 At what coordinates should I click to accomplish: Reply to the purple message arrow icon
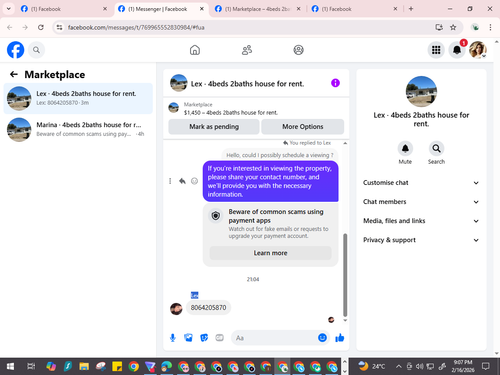tap(182, 181)
